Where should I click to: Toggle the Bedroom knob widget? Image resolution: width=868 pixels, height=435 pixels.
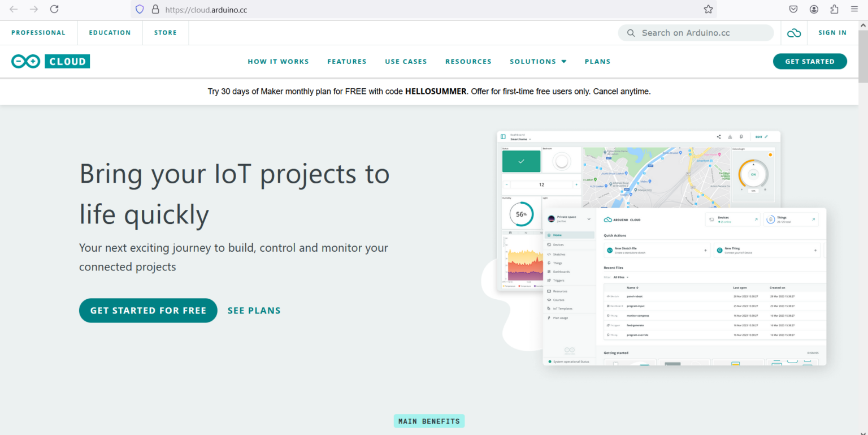561,160
